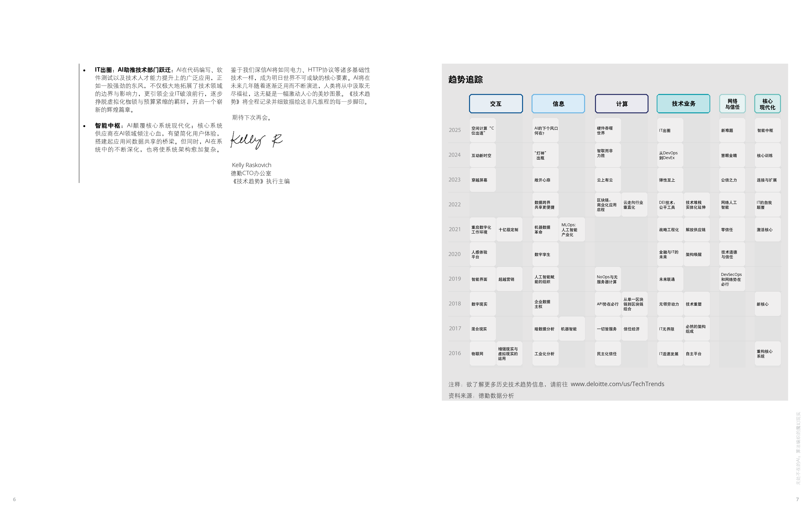Select the 增强现实与虚拟现实的运用 cell

[x=509, y=353]
